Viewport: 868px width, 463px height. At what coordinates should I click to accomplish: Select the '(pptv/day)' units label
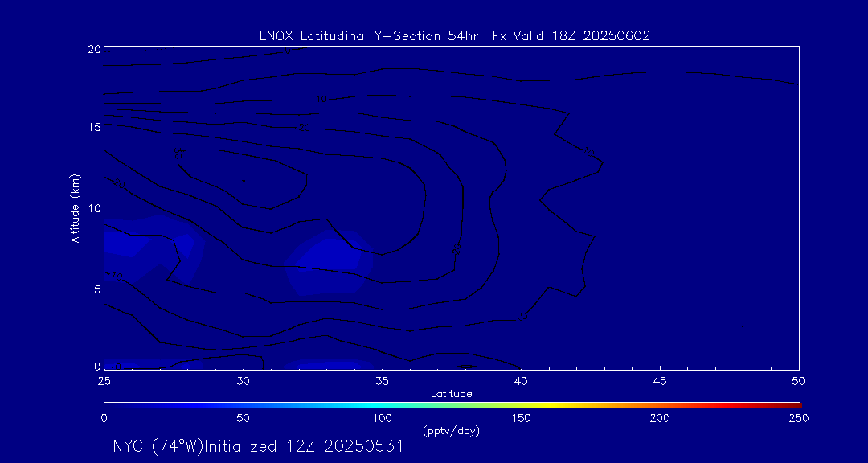(451, 431)
